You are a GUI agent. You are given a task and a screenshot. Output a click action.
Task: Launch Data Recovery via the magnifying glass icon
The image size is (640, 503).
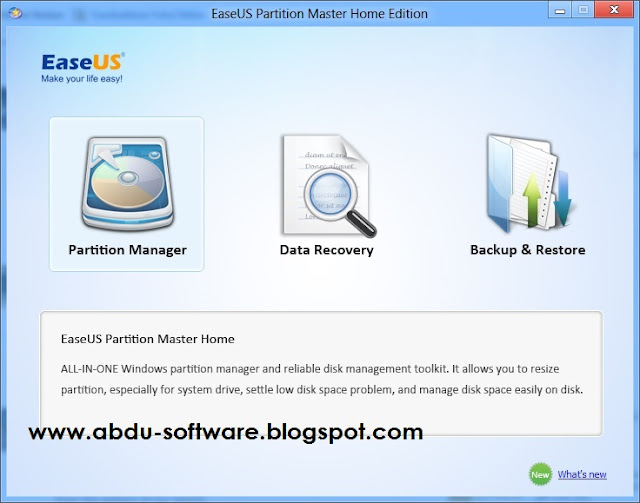(x=329, y=186)
